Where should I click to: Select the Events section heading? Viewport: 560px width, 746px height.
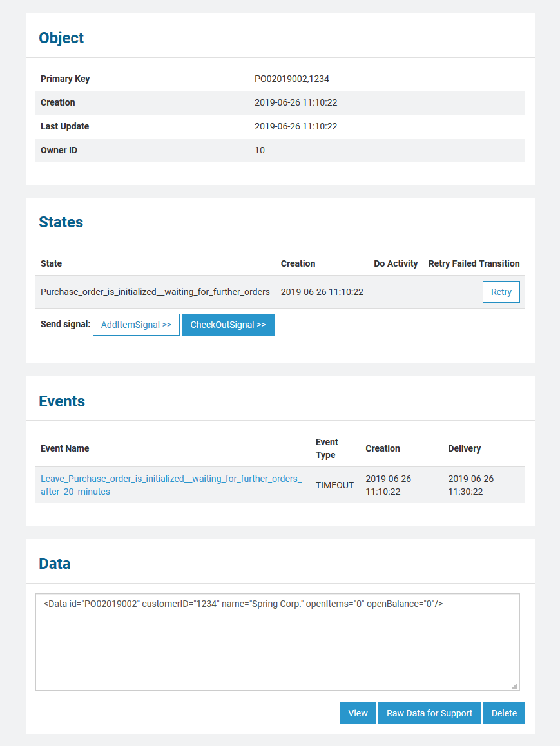pyautogui.click(x=62, y=401)
